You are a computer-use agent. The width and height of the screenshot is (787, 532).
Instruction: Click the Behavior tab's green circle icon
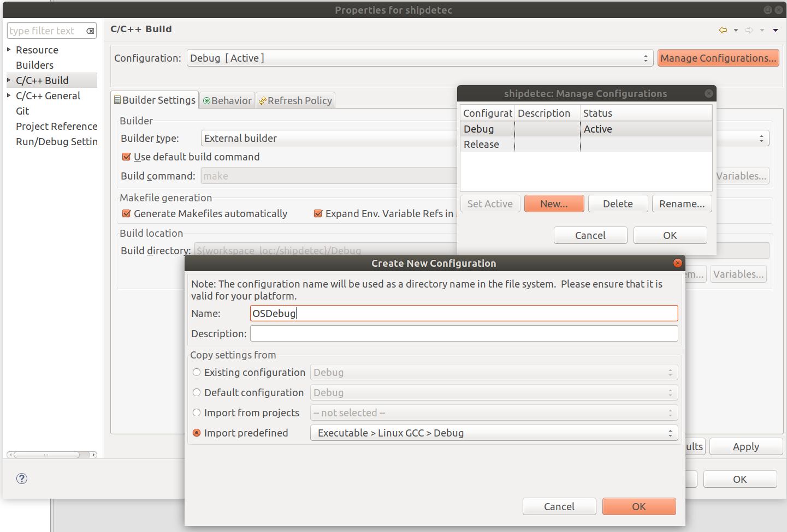pos(206,100)
